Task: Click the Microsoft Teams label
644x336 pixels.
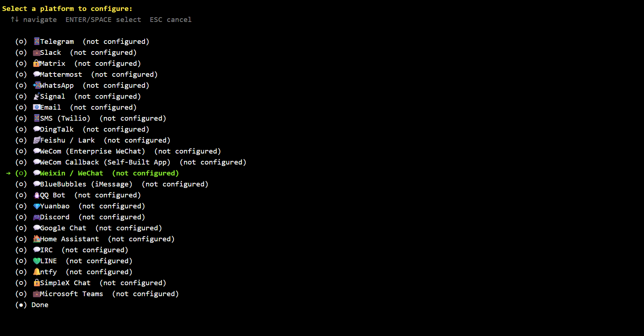Action: pos(72,294)
